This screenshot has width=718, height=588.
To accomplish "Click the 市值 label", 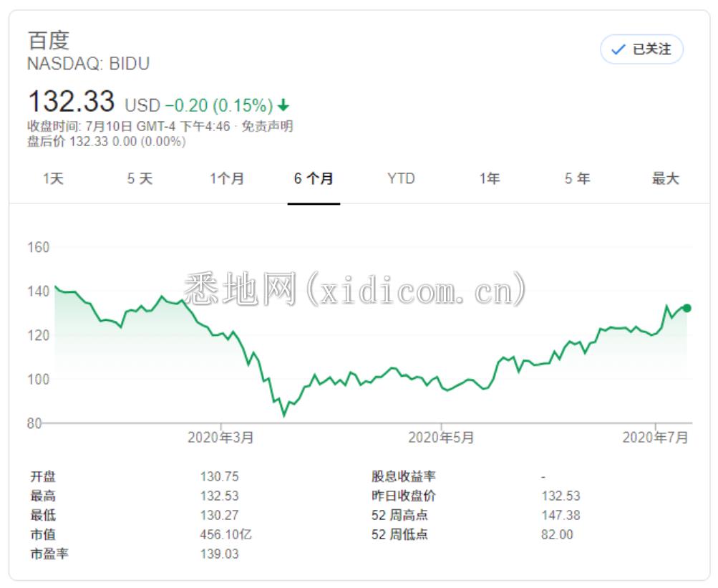I will pos(43,534).
